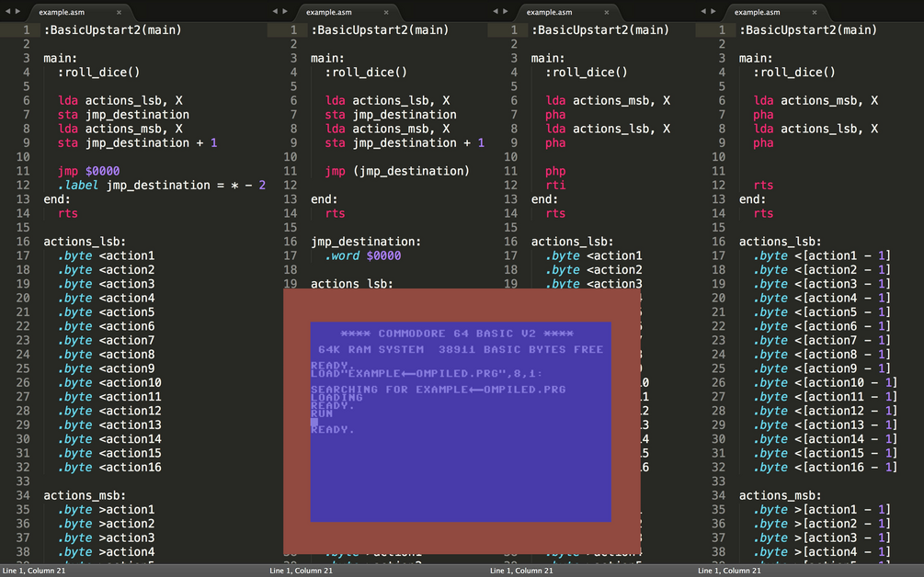This screenshot has width=924, height=577.
Task: Click the 'LOADING' line in emulator
Action: click(x=337, y=398)
